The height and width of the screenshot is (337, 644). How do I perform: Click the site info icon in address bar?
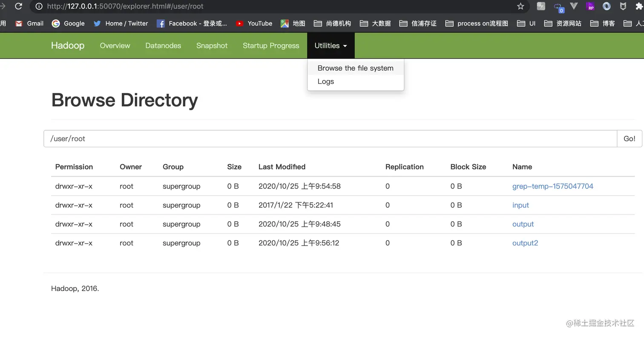[x=39, y=6]
